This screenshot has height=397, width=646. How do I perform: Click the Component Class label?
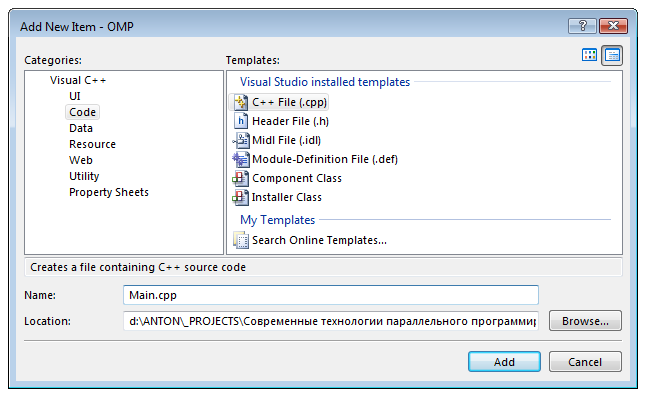[x=297, y=178]
